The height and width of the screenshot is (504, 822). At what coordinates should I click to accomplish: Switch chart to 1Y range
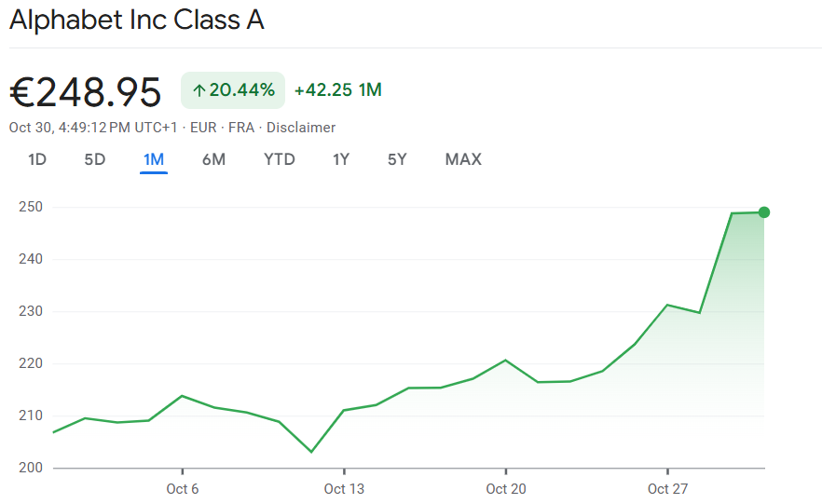click(x=341, y=159)
